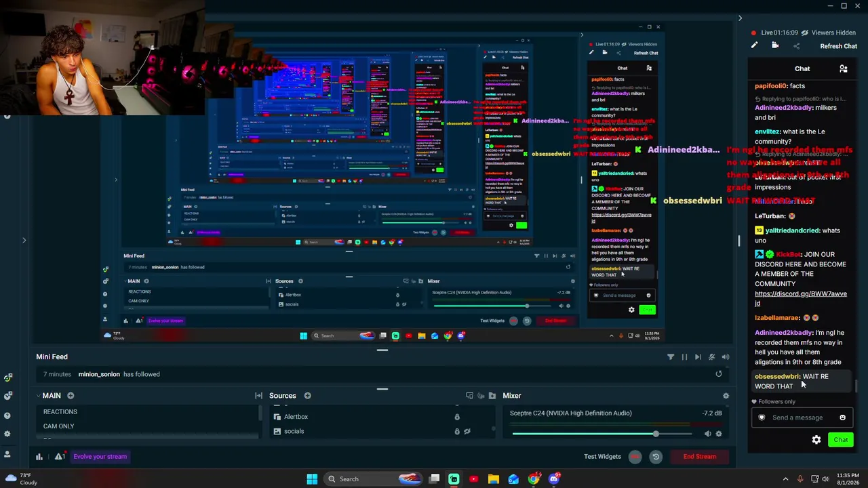Adjust the Sceptre C24 volume slider
This screenshot has width=868, height=488.
coord(601,434)
